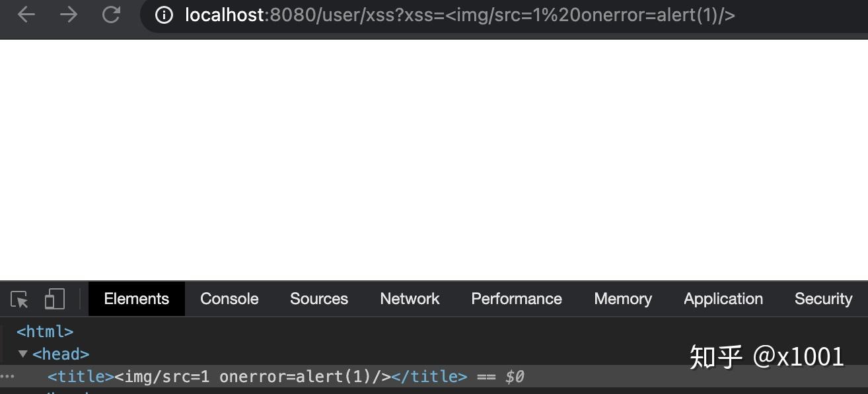Open the Memory tab
Image resolution: width=868 pixels, height=394 pixels.
click(x=622, y=299)
